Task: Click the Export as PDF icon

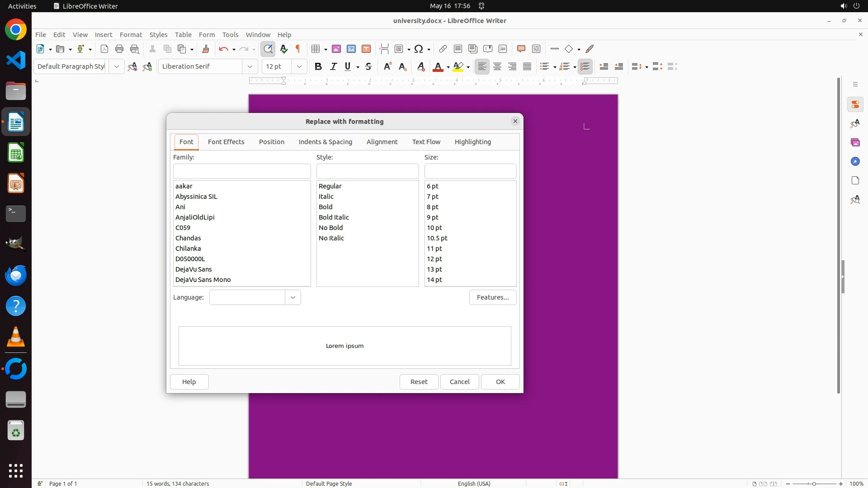Action: pyautogui.click(x=104, y=49)
